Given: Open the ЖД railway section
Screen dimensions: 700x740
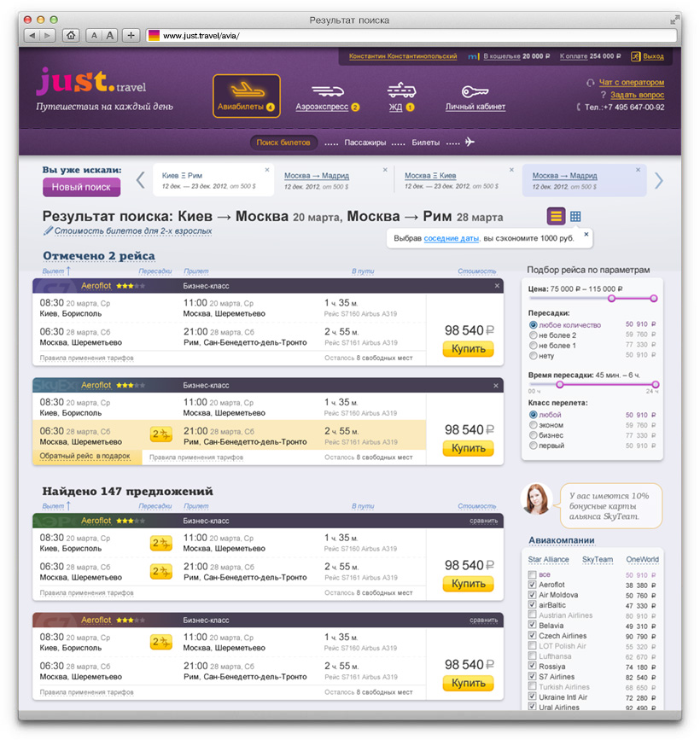Looking at the screenshot, I should click(x=400, y=96).
